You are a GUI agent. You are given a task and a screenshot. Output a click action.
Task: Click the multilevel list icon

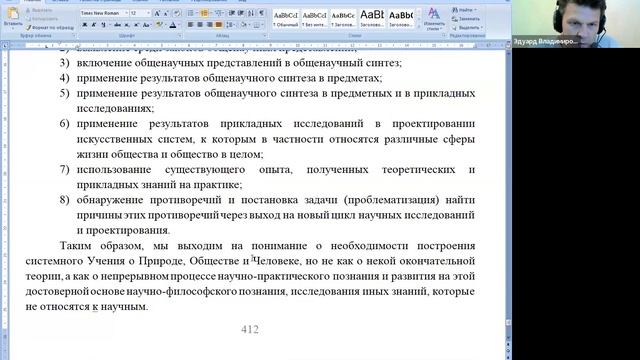point(218,13)
